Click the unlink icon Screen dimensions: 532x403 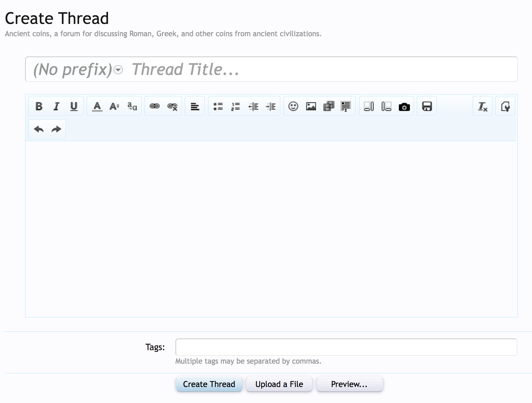coord(172,106)
